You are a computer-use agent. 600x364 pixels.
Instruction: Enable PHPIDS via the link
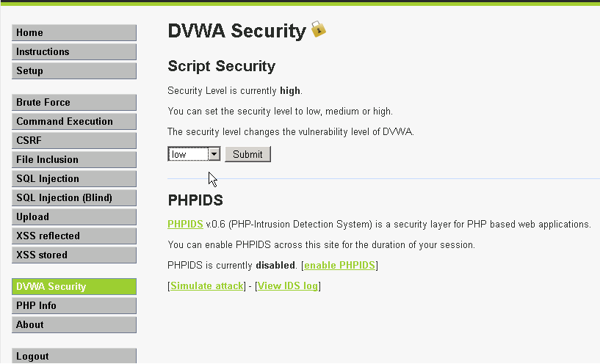pos(339,265)
